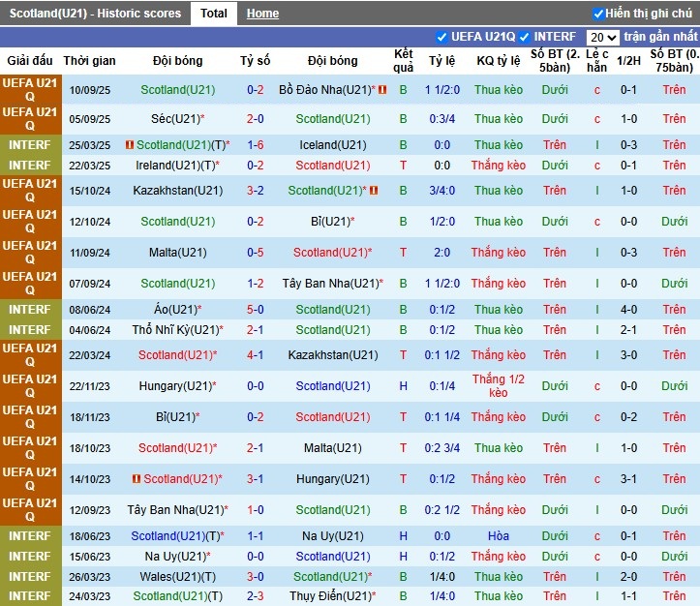
Task: Toggle the 'Hiển thị ghi chú' checkbox
Action: [598, 14]
